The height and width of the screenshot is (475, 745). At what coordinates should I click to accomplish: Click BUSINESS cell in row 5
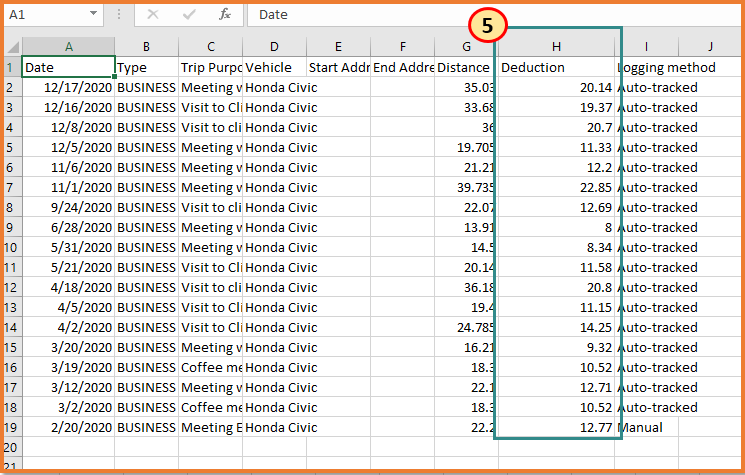[x=146, y=147]
